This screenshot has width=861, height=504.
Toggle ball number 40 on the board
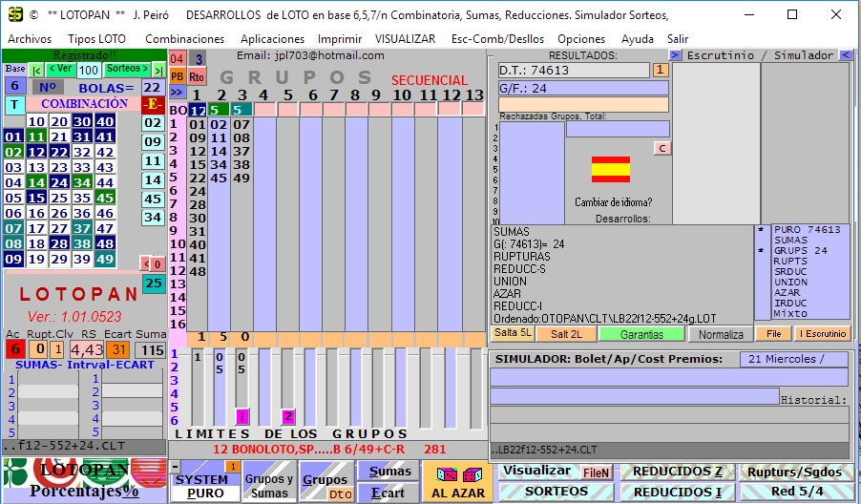click(x=104, y=121)
